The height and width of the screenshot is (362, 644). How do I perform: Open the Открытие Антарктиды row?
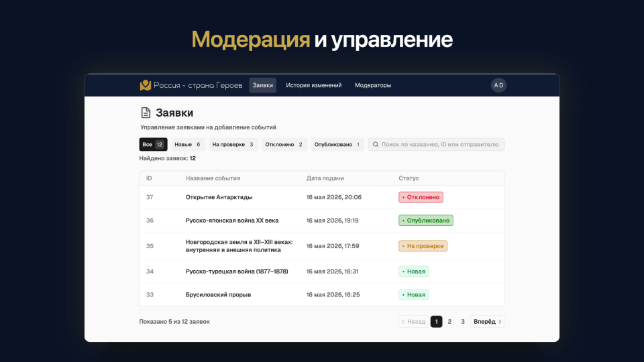pos(322,197)
